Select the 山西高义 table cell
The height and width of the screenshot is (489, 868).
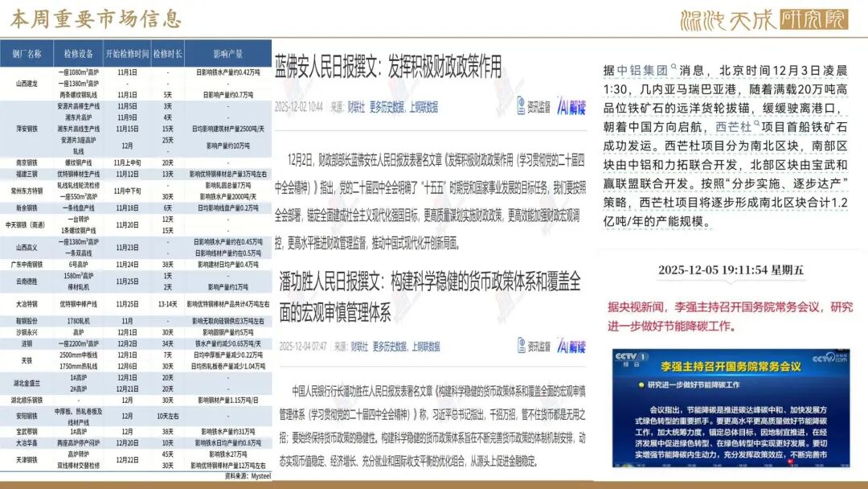pyautogui.click(x=27, y=248)
